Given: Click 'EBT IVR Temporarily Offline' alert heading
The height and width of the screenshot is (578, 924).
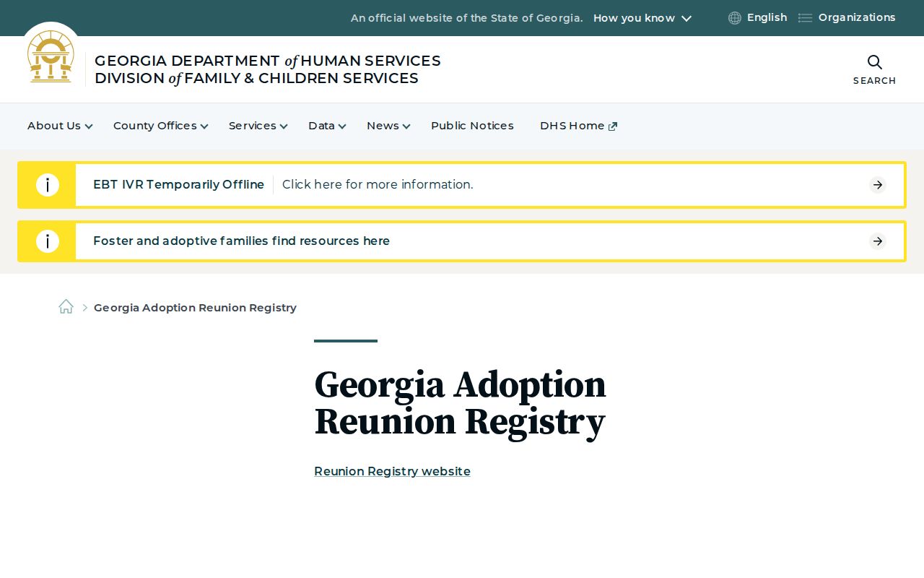Looking at the screenshot, I should coord(178,185).
